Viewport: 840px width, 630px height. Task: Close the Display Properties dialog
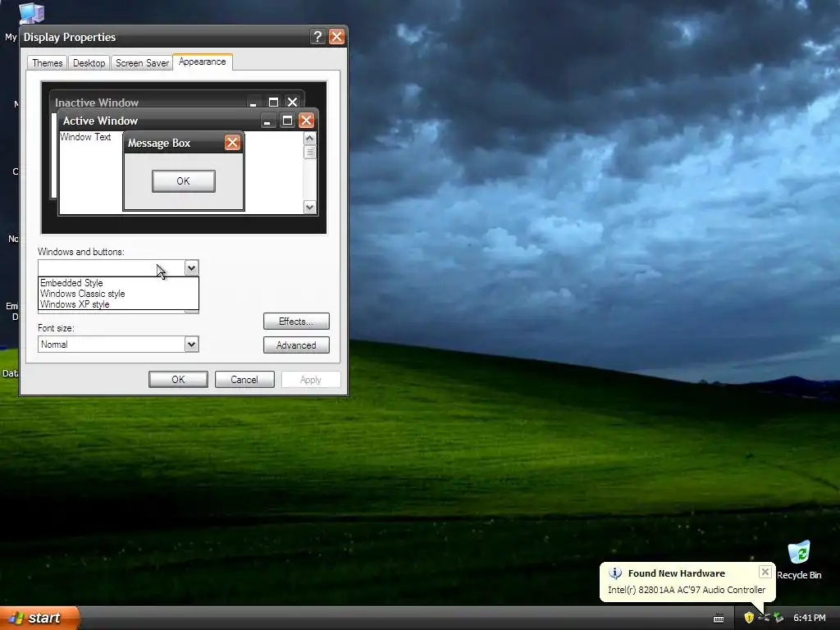[x=336, y=36]
